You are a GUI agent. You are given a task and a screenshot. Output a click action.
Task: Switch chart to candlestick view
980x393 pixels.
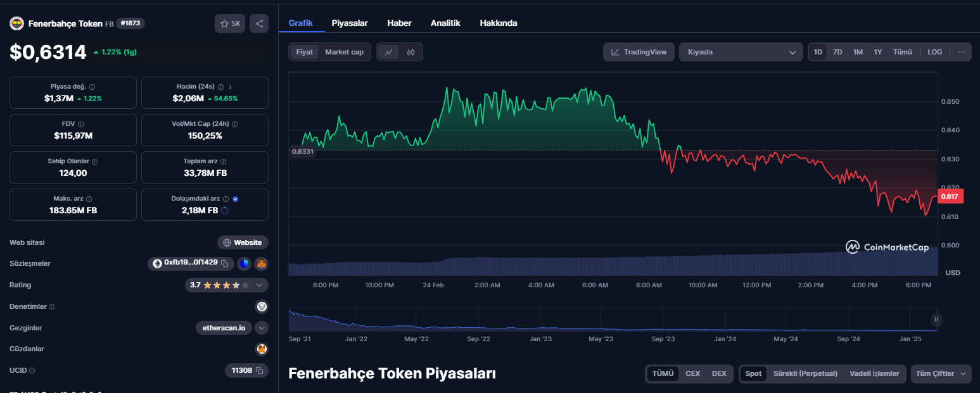[x=410, y=52]
